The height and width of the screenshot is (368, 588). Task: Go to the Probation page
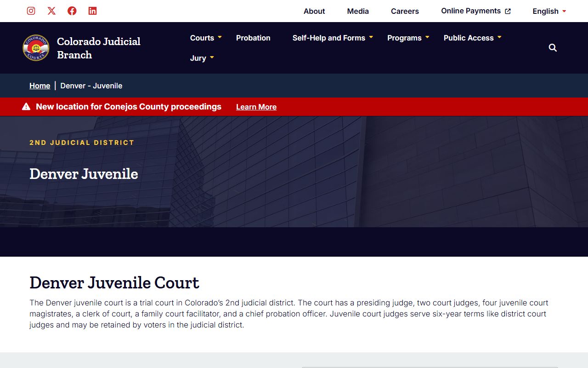(x=253, y=38)
